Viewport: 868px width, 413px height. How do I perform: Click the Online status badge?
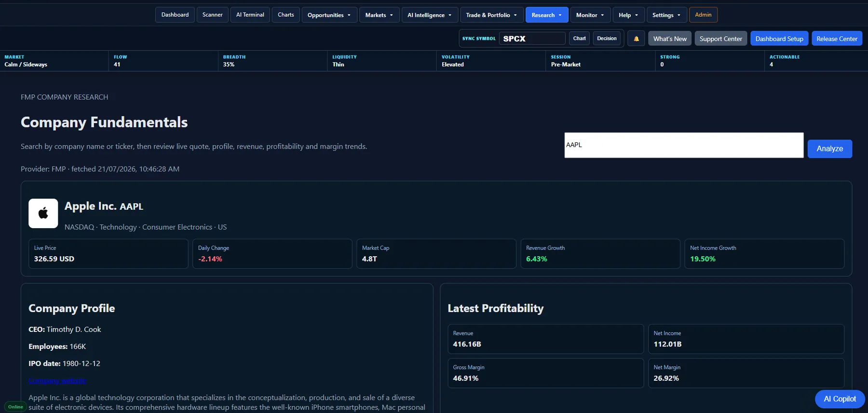(15, 407)
